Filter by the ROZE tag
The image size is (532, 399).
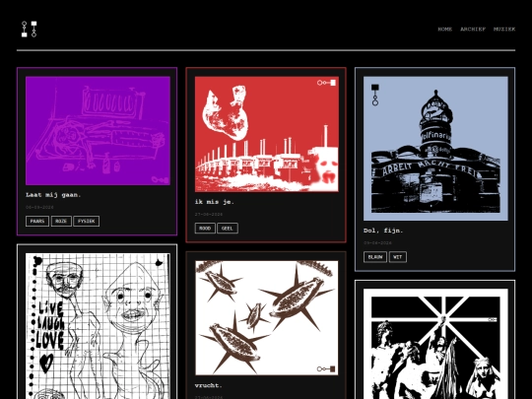[x=61, y=222]
